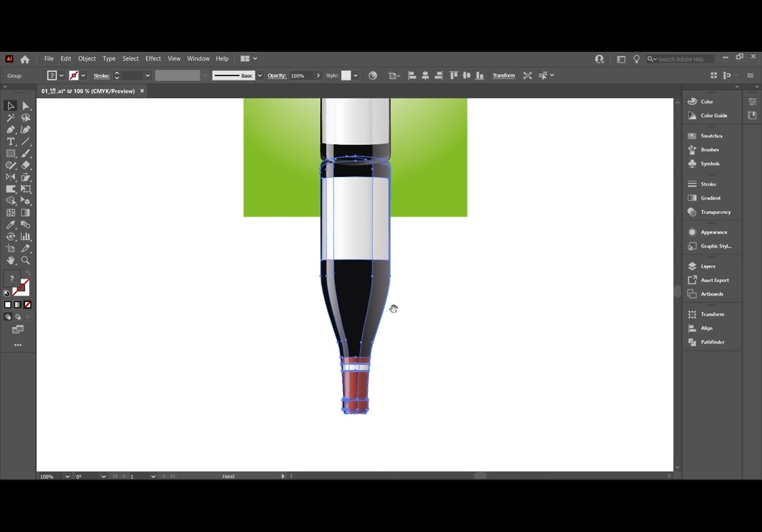The height and width of the screenshot is (532, 762).
Task: Set fill mode to Gradient
Action: pyautogui.click(x=18, y=305)
